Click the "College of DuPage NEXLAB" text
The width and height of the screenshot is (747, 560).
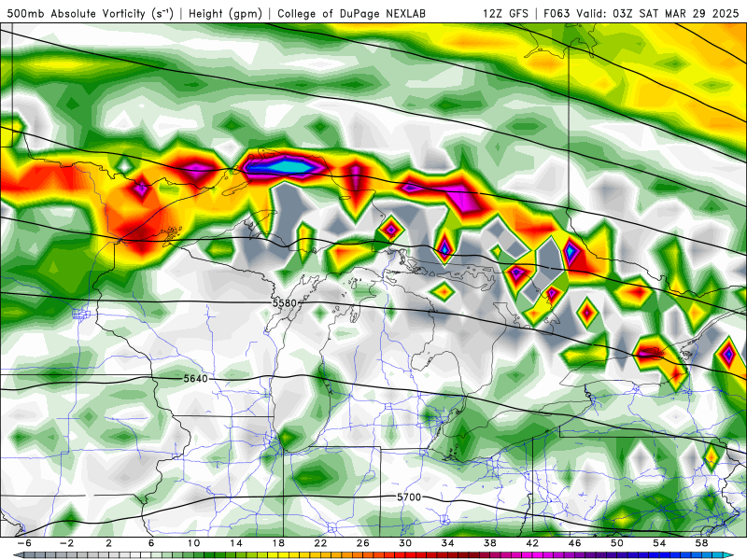click(x=351, y=14)
